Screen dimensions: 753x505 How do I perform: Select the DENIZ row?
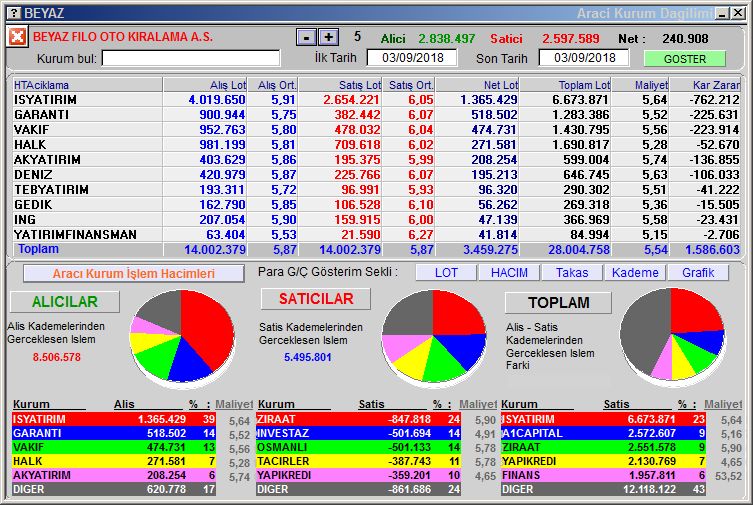pyautogui.click(x=376, y=175)
